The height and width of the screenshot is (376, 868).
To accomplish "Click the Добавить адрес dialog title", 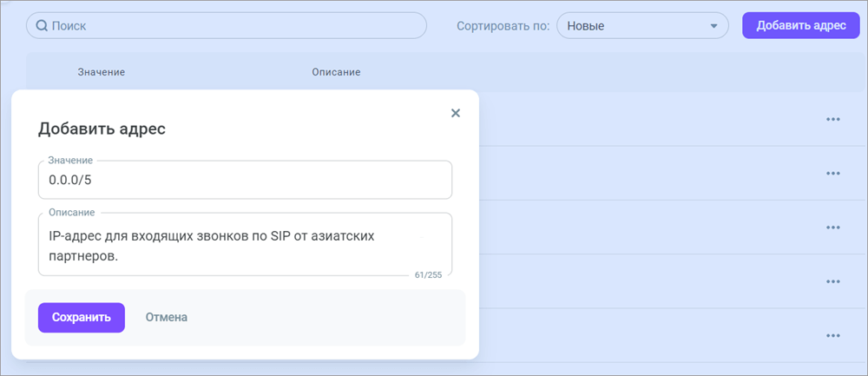I will [102, 129].
